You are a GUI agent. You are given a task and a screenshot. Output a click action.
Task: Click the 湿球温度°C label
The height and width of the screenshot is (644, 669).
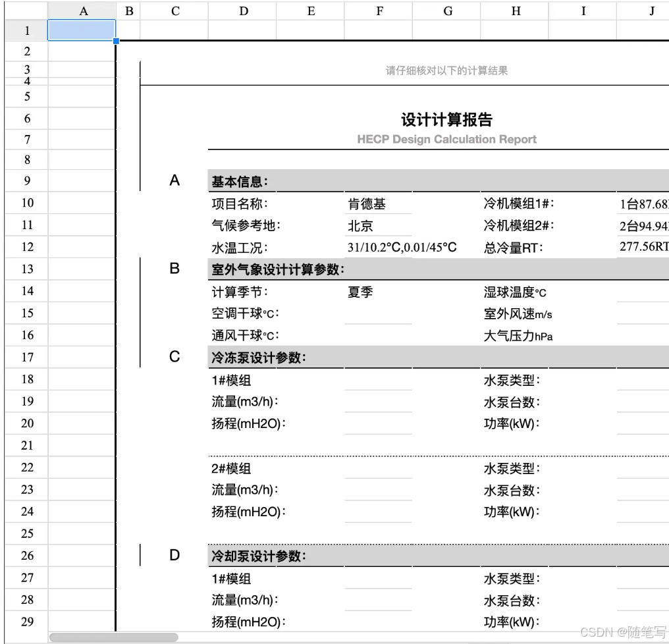point(515,292)
